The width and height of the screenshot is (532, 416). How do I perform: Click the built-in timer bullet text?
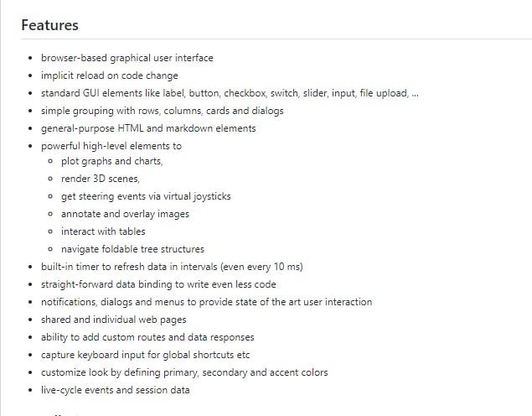(x=172, y=267)
